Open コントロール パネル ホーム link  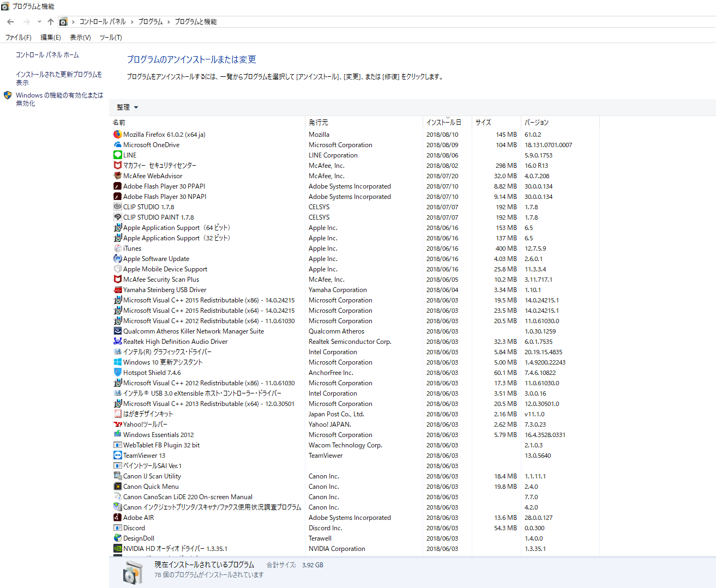tap(47, 55)
